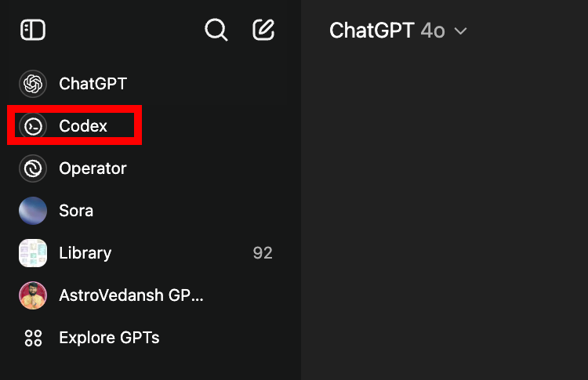Click the Codex terminal icon

point(33,126)
